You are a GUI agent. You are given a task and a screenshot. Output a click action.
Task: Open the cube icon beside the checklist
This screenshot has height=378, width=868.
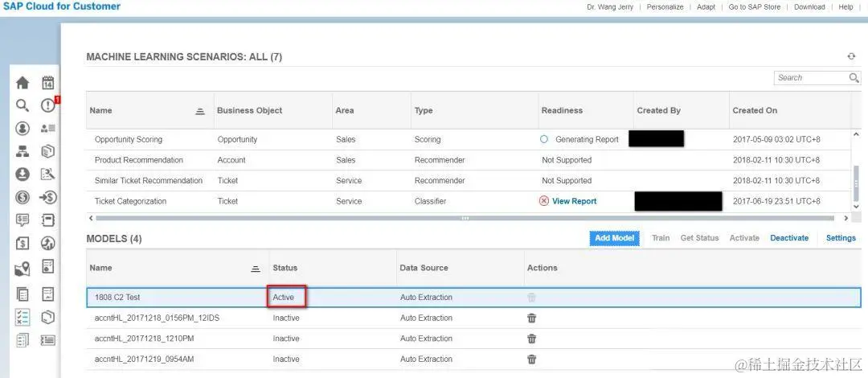tap(48, 317)
